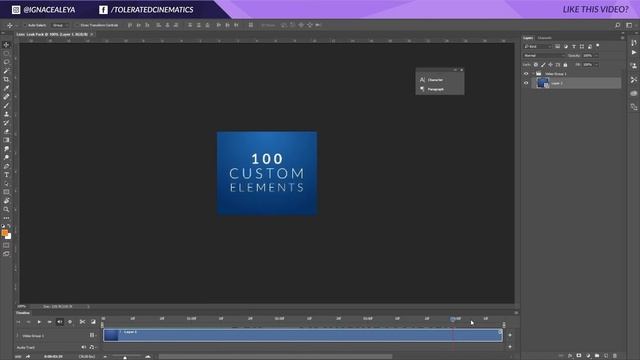Select the Dodge tool

tap(6, 158)
